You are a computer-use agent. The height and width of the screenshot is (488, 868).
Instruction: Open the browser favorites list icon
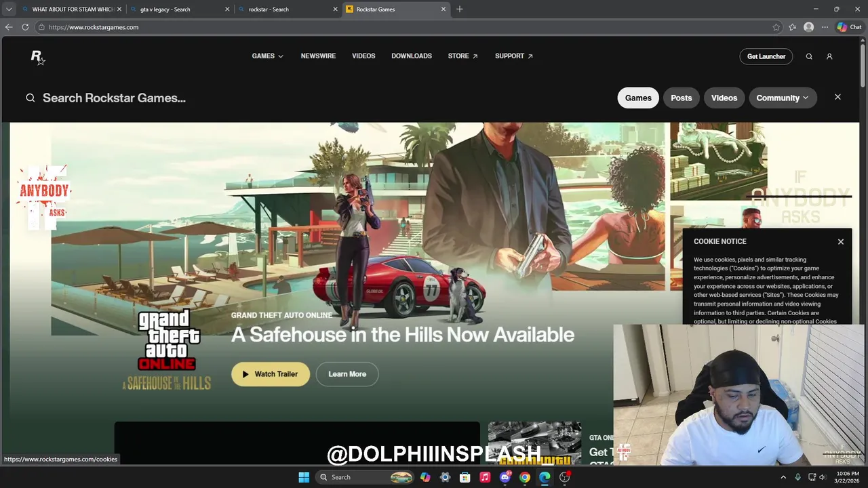[793, 27]
